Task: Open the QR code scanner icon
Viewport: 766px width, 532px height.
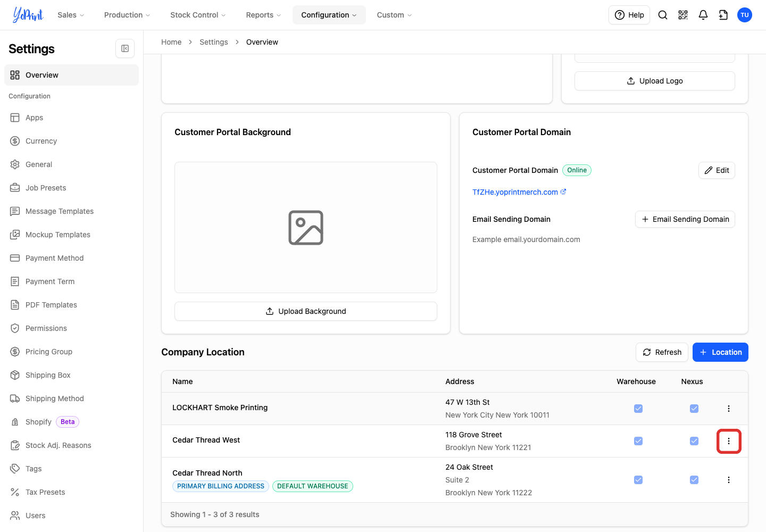Action: point(683,15)
